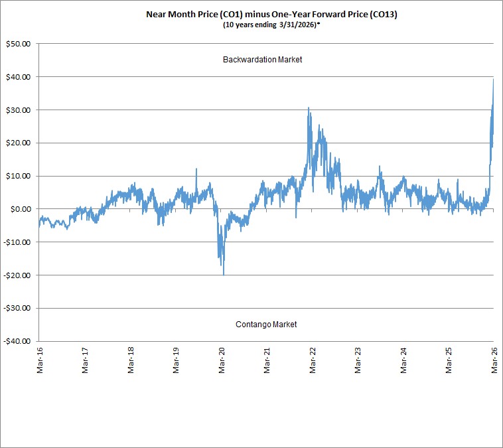503x448 pixels.
Task: Click the $30.00 y-axis label
Action: [19, 110]
